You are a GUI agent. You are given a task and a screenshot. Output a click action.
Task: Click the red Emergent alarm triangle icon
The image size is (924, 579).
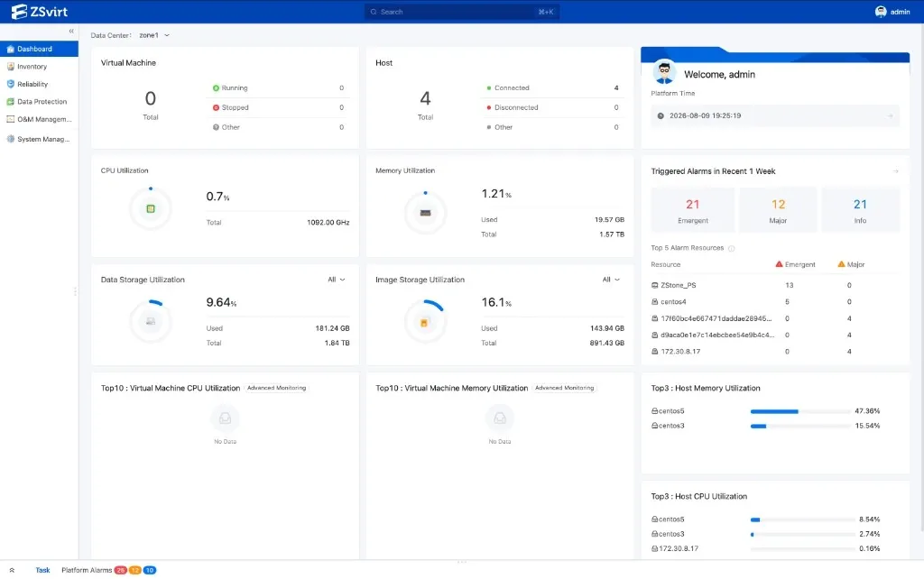[x=779, y=264]
